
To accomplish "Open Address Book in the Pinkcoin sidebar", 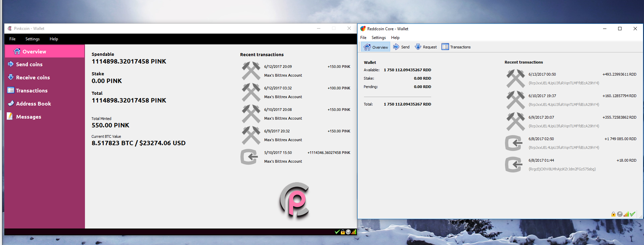I will point(45,104).
